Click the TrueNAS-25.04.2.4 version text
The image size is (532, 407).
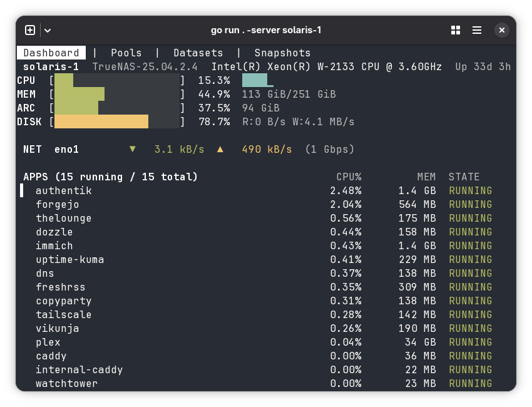[145, 66]
